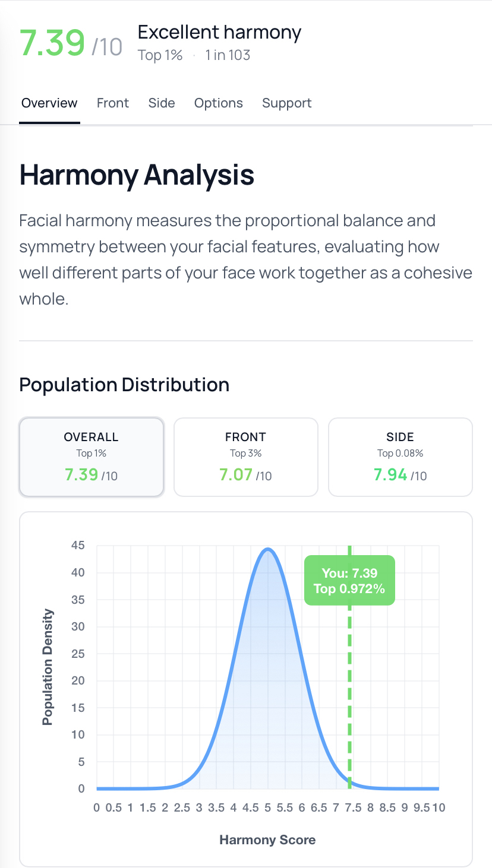Select the OVERALL 7.39 score card
The image size is (492, 868).
[92, 457]
